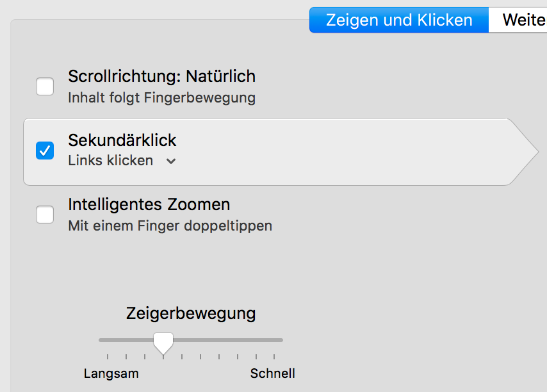This screenshot has width=547, height=392.
Task: Click the Zeigerbewegung slider thumb
Action: [163, 343]
